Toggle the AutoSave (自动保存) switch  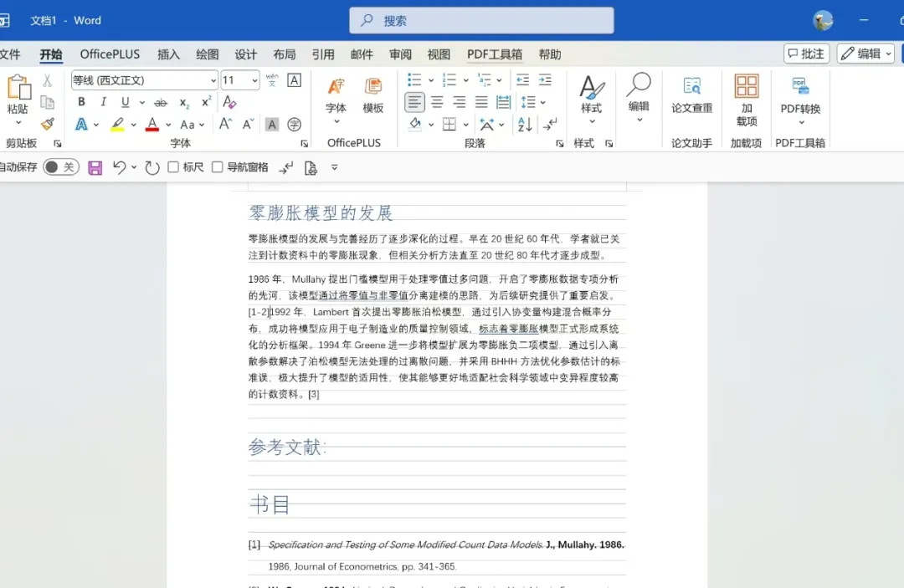click(60, 167)
